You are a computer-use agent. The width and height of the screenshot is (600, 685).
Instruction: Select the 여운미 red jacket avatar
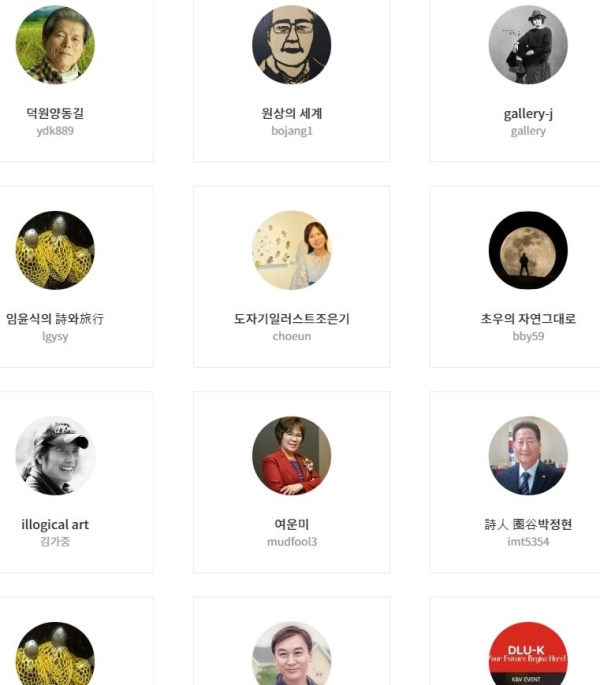[291, 456]
